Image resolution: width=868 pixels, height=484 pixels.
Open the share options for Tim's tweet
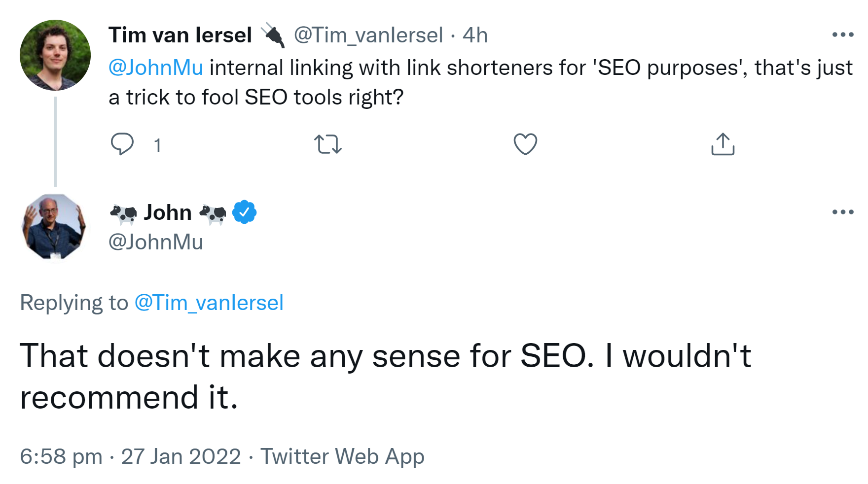[x=723, y=144]
